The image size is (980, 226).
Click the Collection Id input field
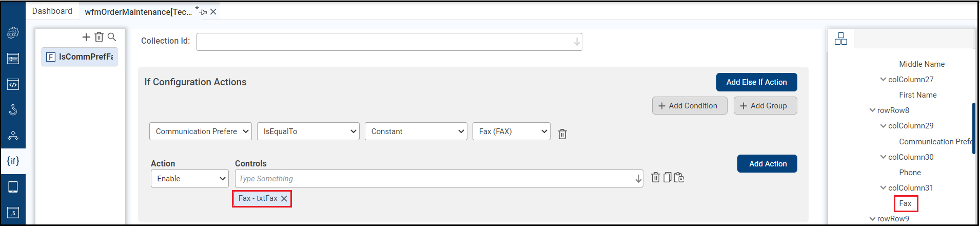[385, 42]
